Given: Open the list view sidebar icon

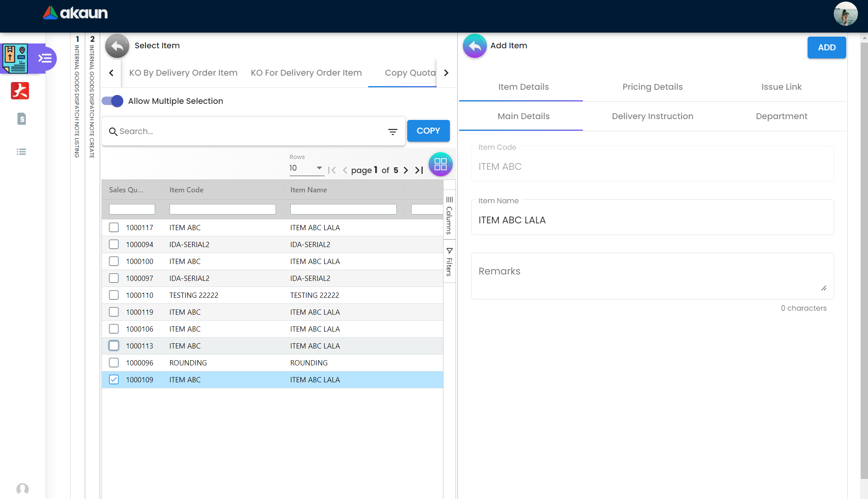Looking at the screenshot, I should (21, 152).
